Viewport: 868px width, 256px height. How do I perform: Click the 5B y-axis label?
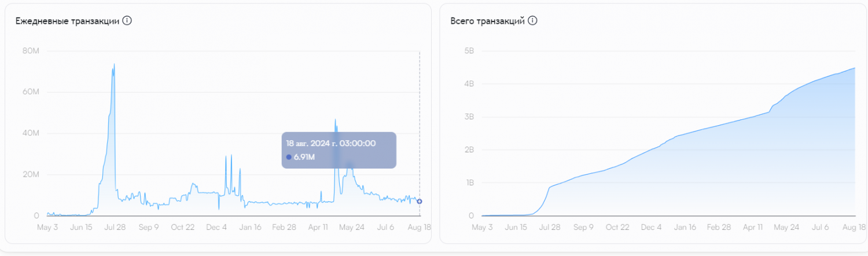tap(469, 51)
